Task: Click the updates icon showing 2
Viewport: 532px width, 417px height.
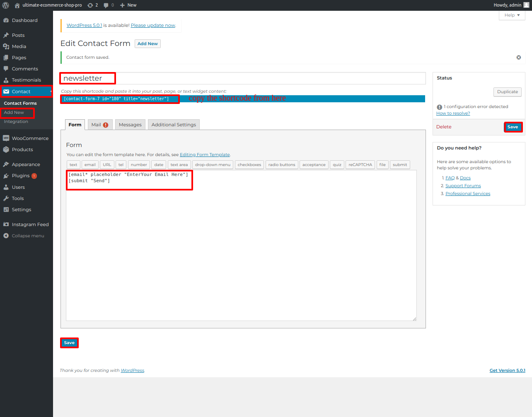Action: click(x=90, y=5)
